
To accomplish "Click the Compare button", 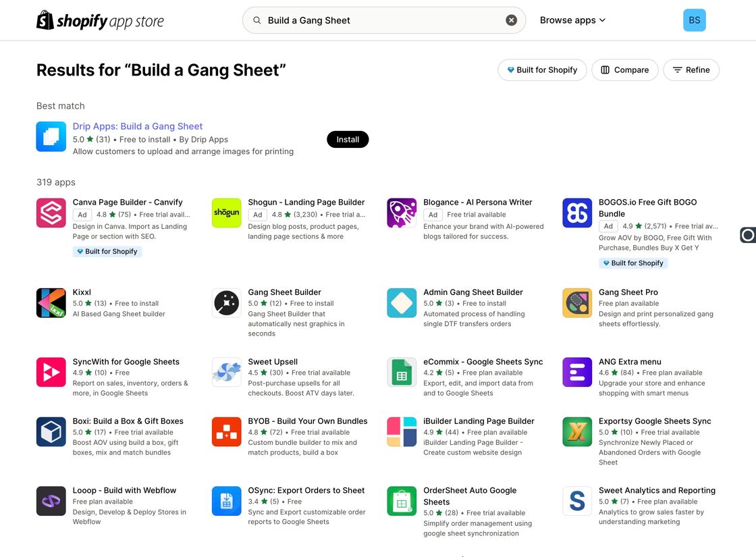I will tap(625, 70).
